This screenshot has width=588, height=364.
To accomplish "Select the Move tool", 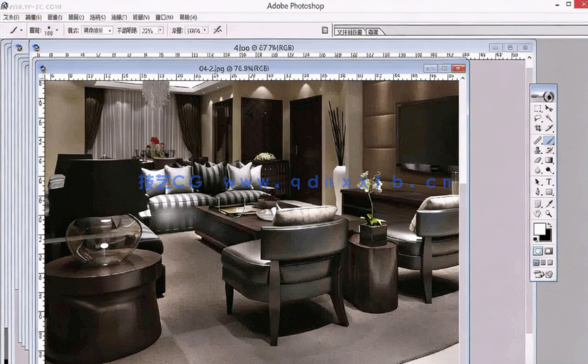I will point(549,109).
